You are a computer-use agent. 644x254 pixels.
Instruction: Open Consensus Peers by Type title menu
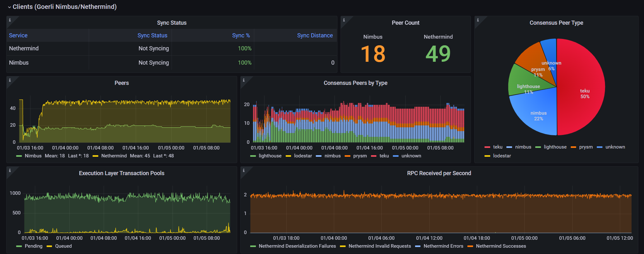(x=355, y=83)
